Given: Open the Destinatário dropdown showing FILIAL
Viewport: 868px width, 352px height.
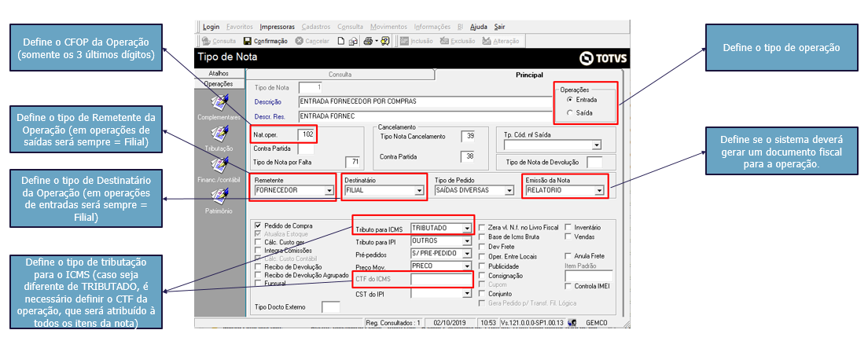Looking at the screenshot, I should 419,190.
